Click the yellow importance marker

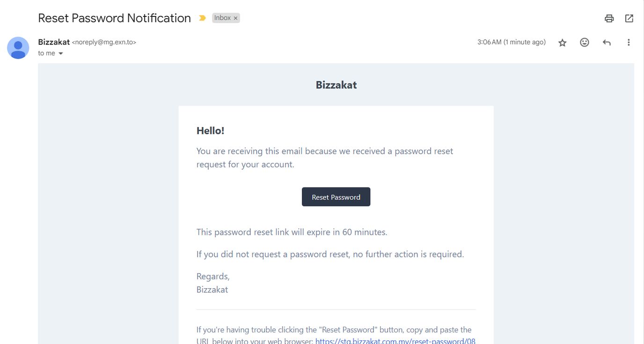(x=202, y=18)
